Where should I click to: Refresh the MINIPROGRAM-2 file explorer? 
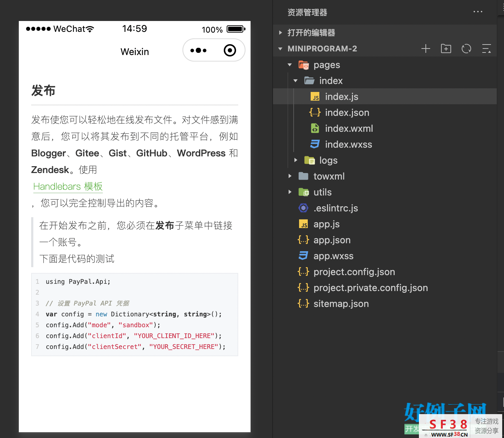tap(466, 49)
